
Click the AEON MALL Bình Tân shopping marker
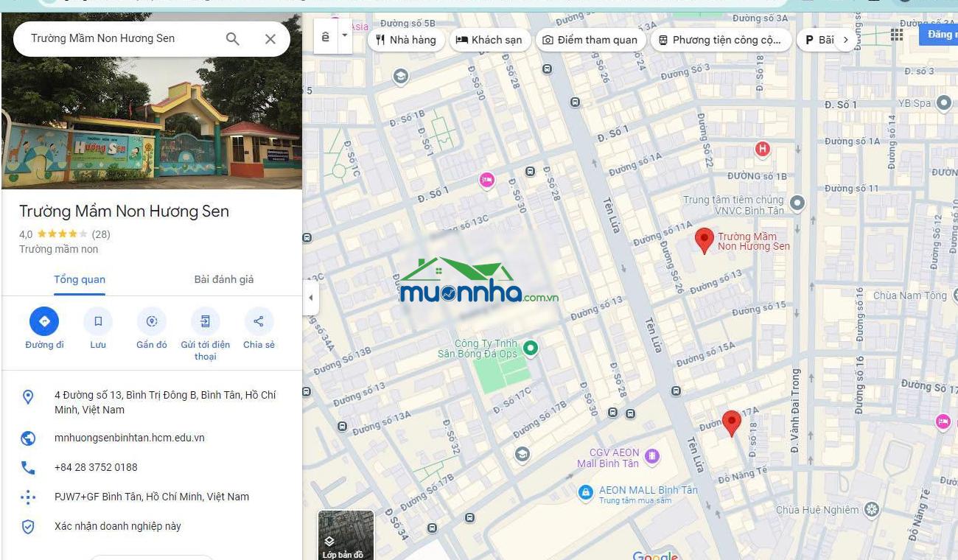[585, 492]
